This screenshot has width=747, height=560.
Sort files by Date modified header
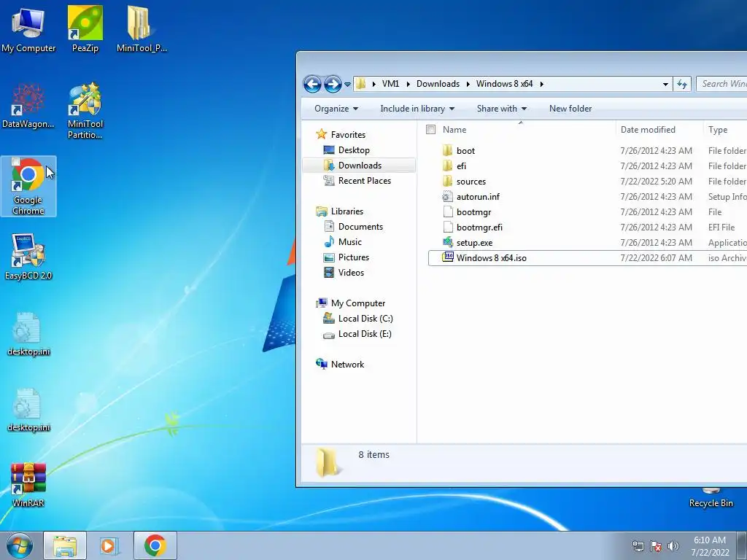648,130
